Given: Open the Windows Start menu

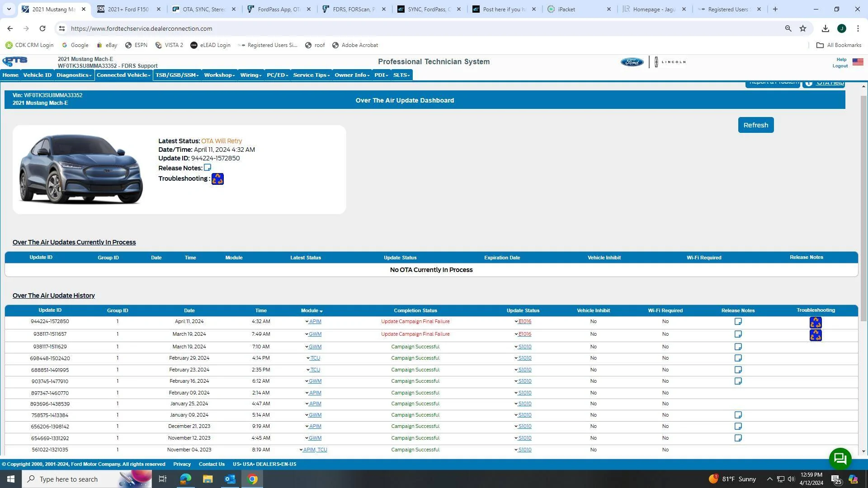Looking at the screenshot, I should pyautogui.click(x=11, y=479).
